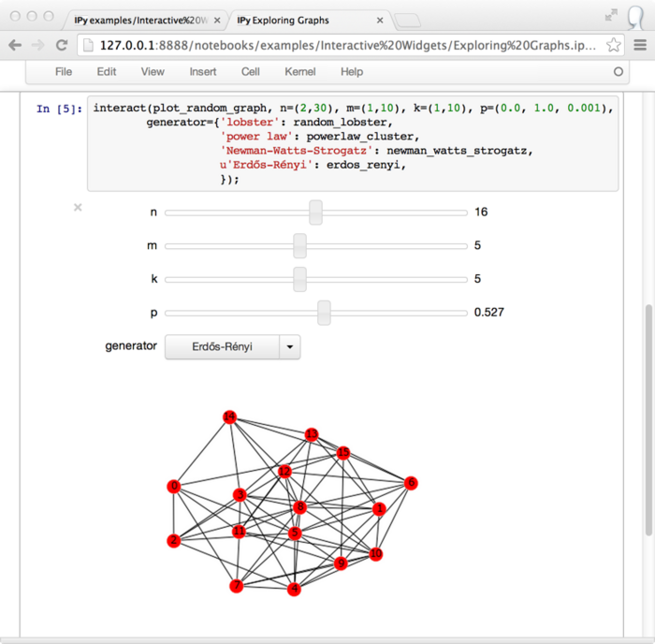The image size is (655, 644).
Task: Bookmark page with the star icon
Action: point(614,45)
